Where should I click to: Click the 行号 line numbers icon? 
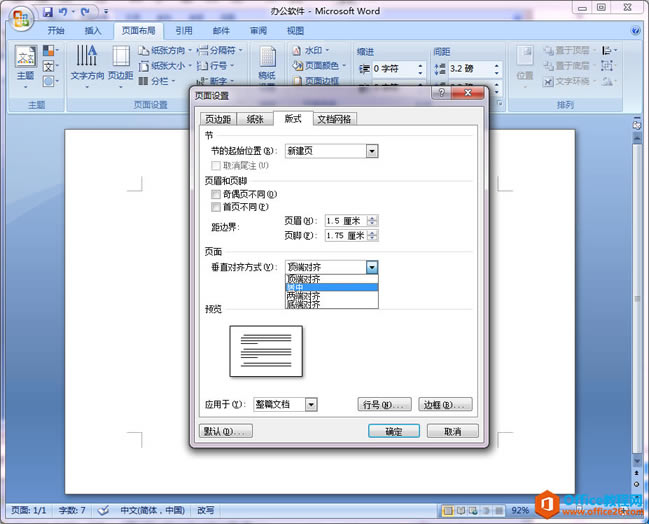coord(202,66)
